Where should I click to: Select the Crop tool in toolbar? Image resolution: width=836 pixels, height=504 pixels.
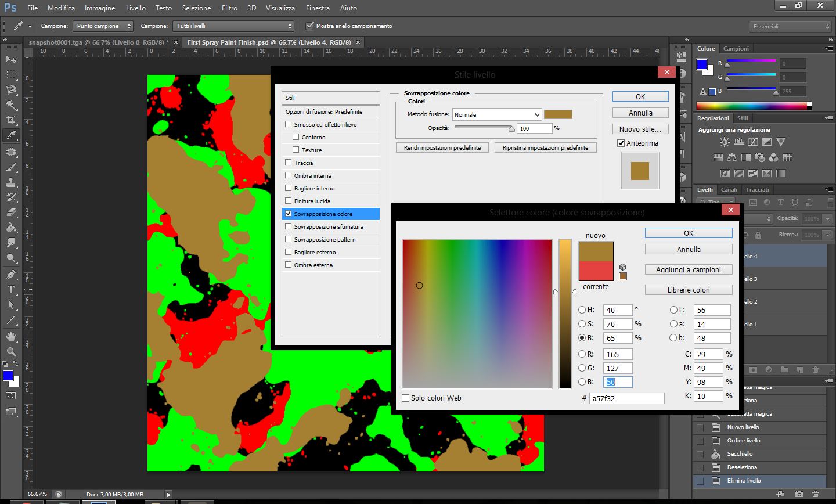[x=11, y=120]
